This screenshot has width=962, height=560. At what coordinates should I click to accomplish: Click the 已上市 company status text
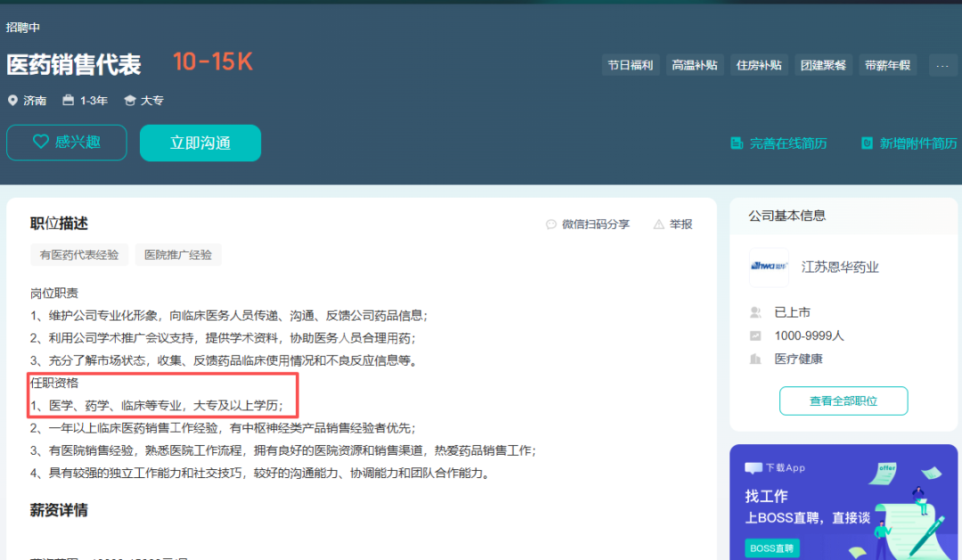click(x=793, y=312)
